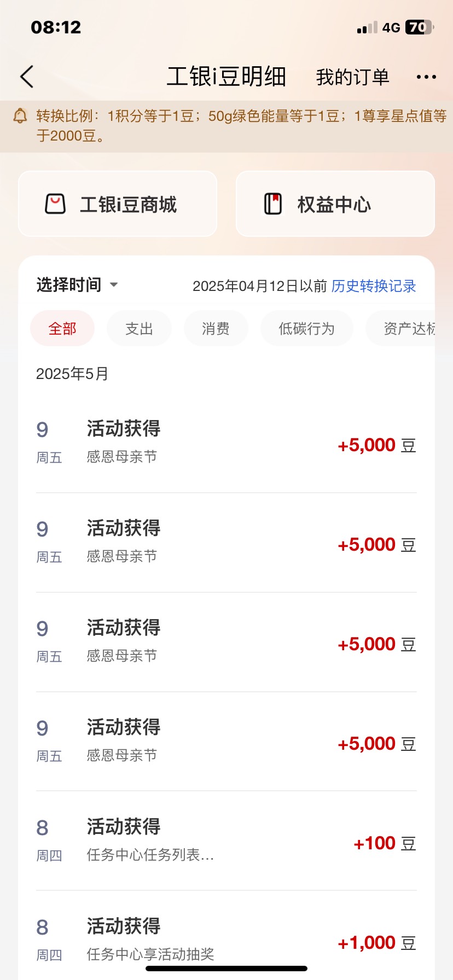This screenshot has height=980, width=453.
Task: Tap the 权益中心 booklet icon
Action: tap(272, 204)
